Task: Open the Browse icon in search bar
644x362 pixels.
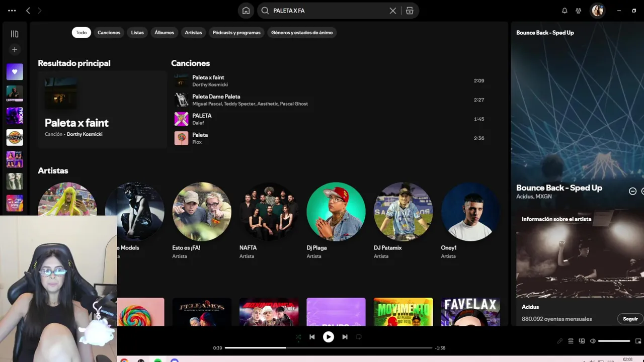Action: pyautogui.click(x=410, y=11)
